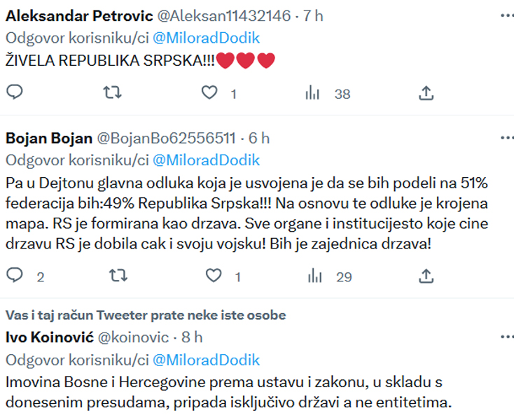The image size is (514, 420).
Task: Share Aleksandar Petrovic's tweet
Action: (426, 92)
